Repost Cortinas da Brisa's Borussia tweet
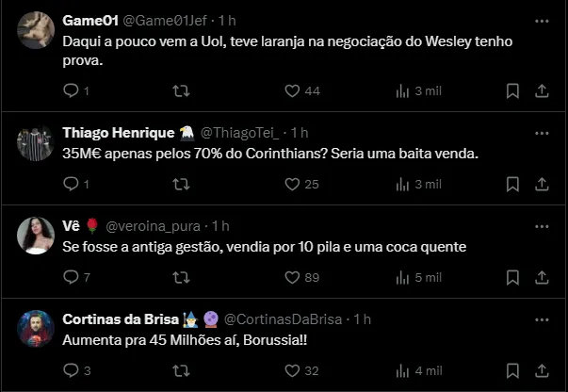The height and width of the screenshot is (392, 568). coord(182,370)
